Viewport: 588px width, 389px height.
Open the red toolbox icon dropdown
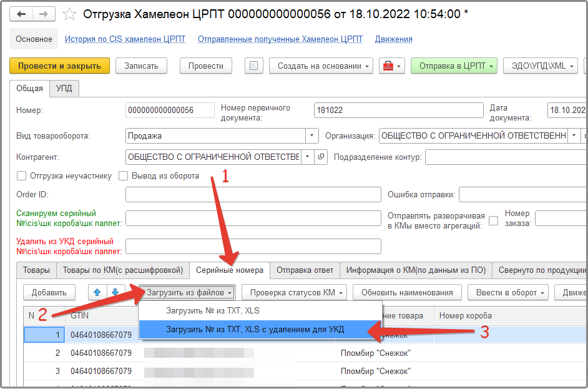(x=392, y=66)
